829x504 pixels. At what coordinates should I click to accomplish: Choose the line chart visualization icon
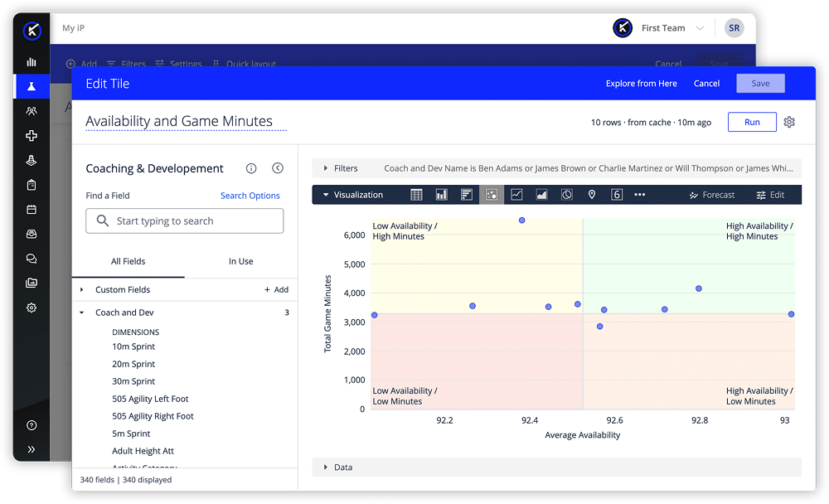coord(516,195)
